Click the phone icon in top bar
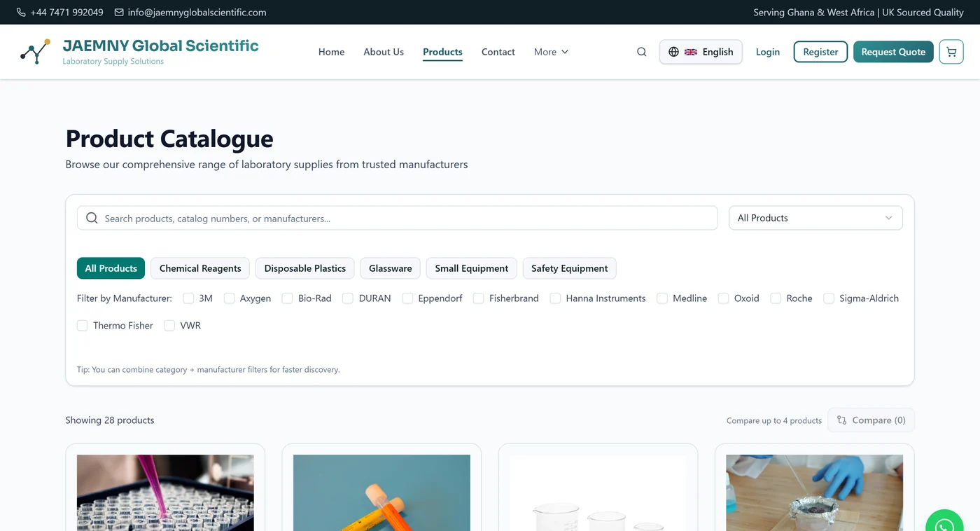Viewport: 980px width, 531px height. coord(21,13)
